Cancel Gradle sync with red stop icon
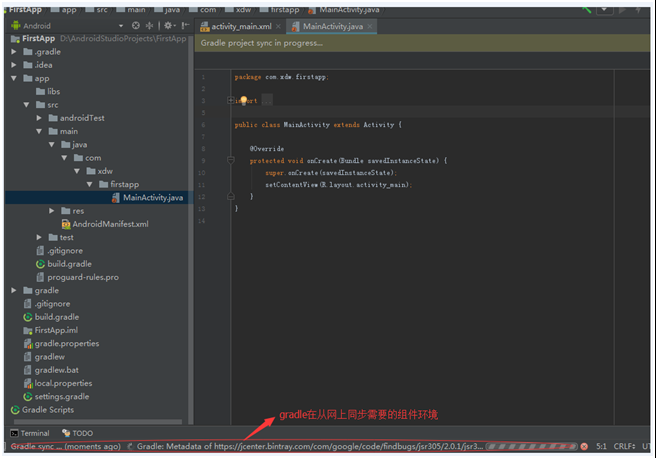 (x=584, y=447)
